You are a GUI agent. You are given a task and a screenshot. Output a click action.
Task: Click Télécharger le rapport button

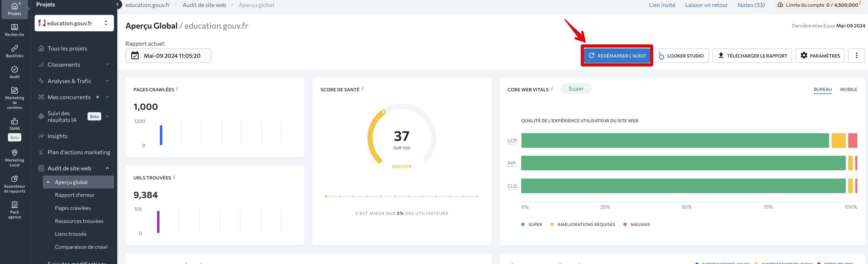click(752, 56)
